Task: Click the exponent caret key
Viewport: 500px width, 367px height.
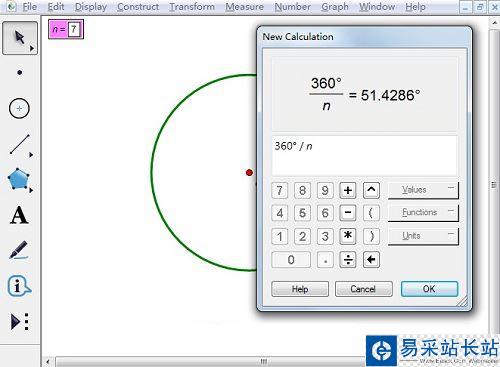Action: click(371, 190)
